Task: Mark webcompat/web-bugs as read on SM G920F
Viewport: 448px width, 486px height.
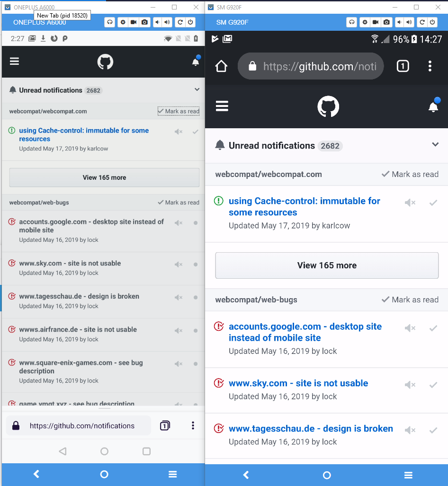Action: (410, 300)
